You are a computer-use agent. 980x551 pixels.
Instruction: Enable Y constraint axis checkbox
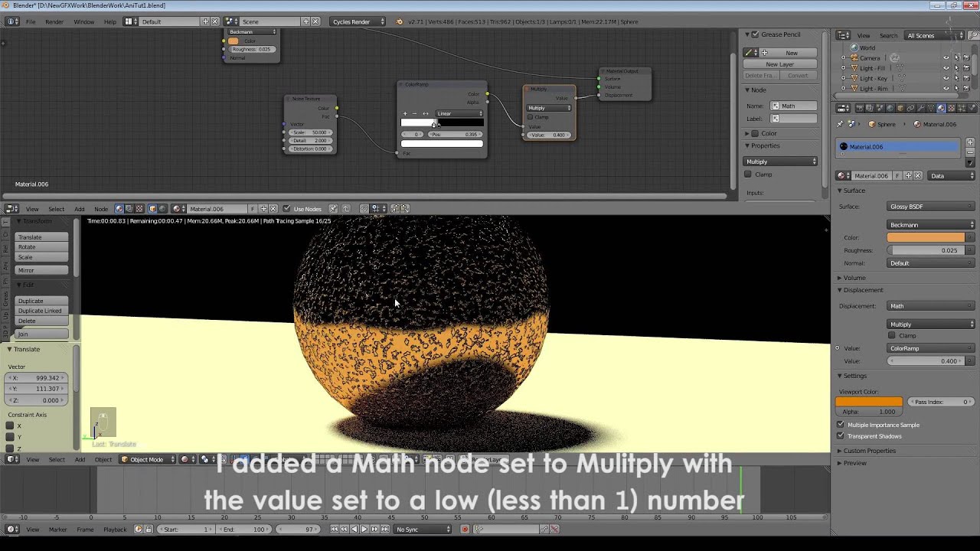click(x=10, y=437)
